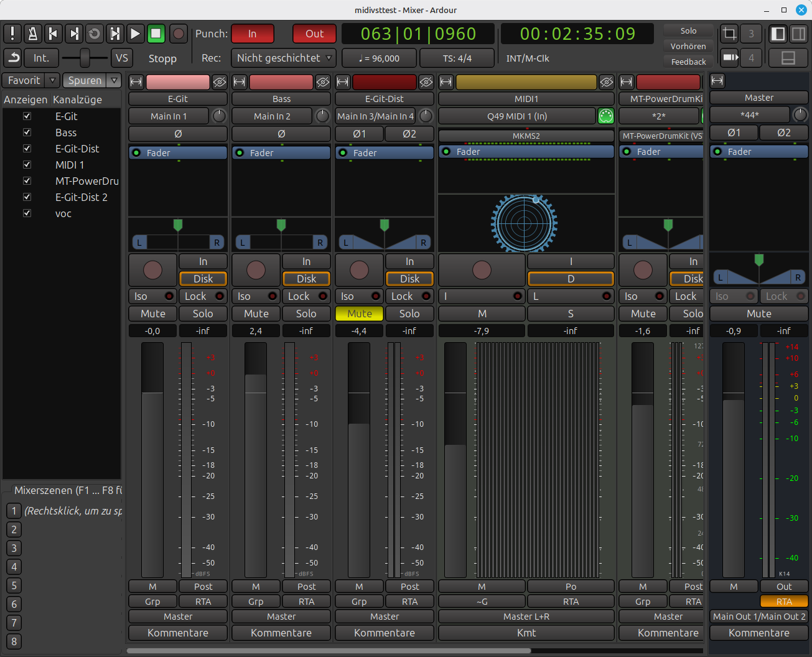Open Kommentare for the Bass strip

pos(281,633)
